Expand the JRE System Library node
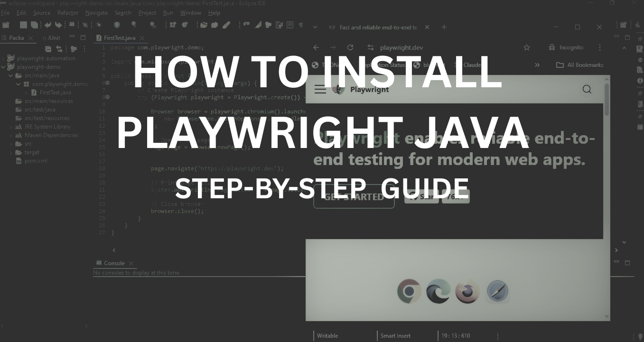The height and width of the screenshot is (342, 644). pos(10,127)
